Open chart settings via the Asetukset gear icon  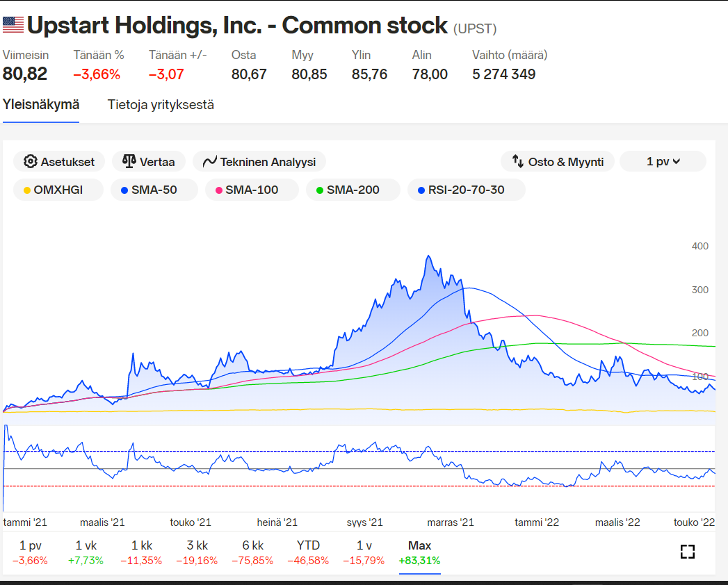(x=30, y=161)
